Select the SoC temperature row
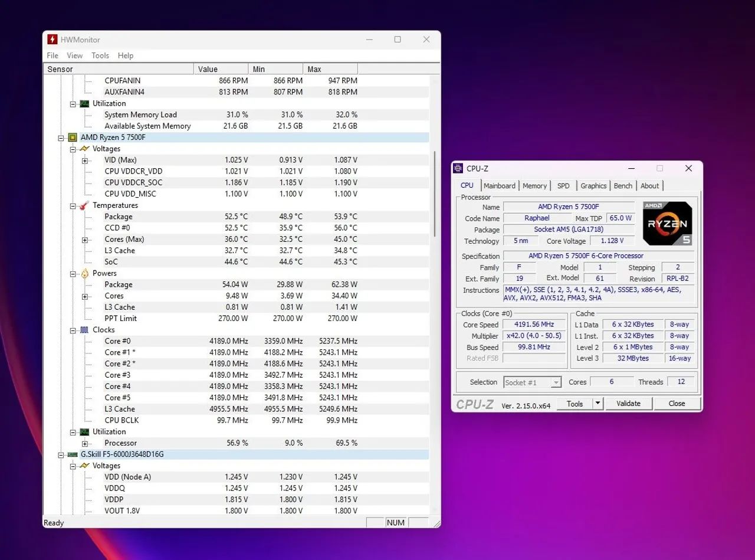Screen dimensions: 755x560 [x=237, y=262]
